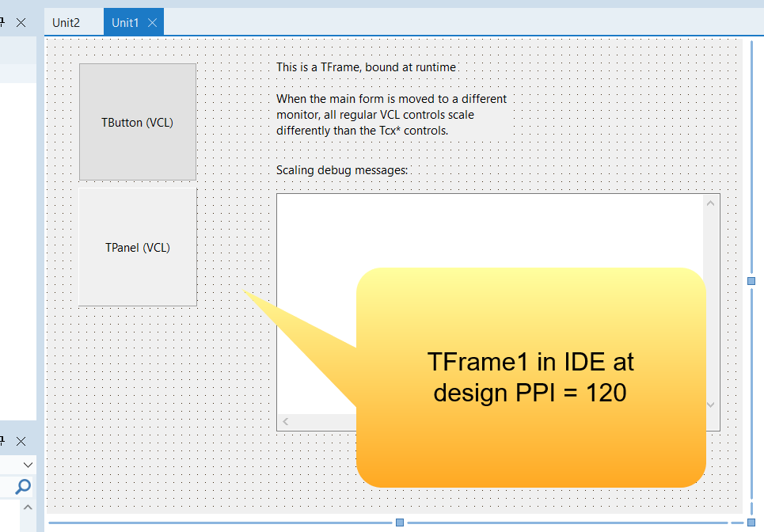
Task: Close the lower left docked panel
Action: click(x=21, y=442)
